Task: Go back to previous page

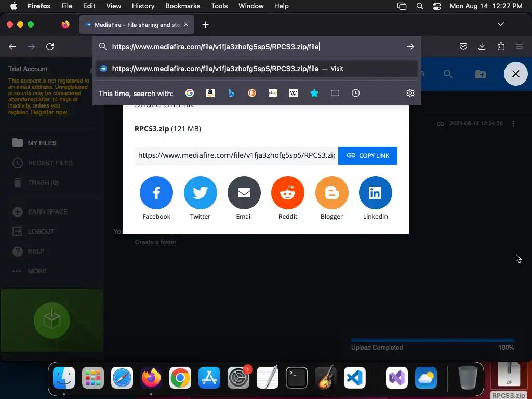Action: tap(12, 46)
